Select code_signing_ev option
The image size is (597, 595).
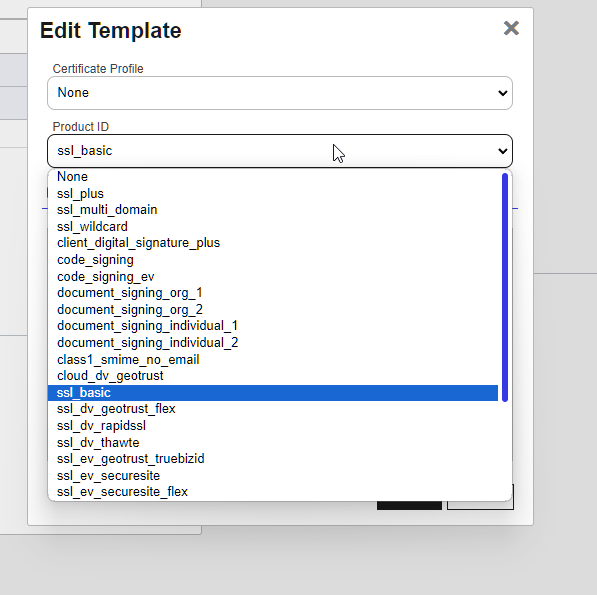tap(273, 276)
